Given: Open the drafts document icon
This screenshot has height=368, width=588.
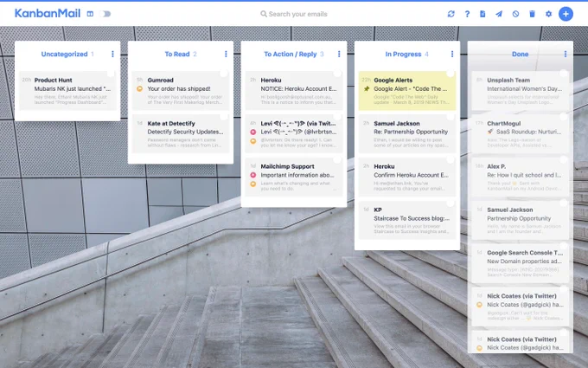Looking at the screenshot, I should tap(483, 14).
